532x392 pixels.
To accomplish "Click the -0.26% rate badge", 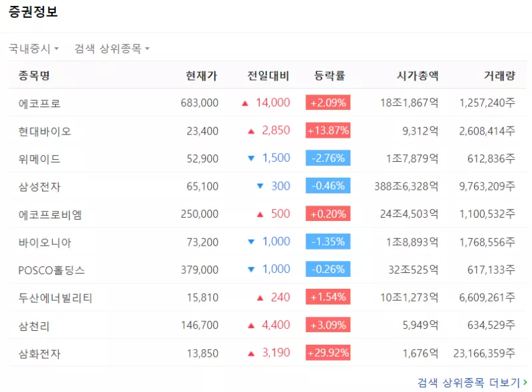I will click(328, 270).
